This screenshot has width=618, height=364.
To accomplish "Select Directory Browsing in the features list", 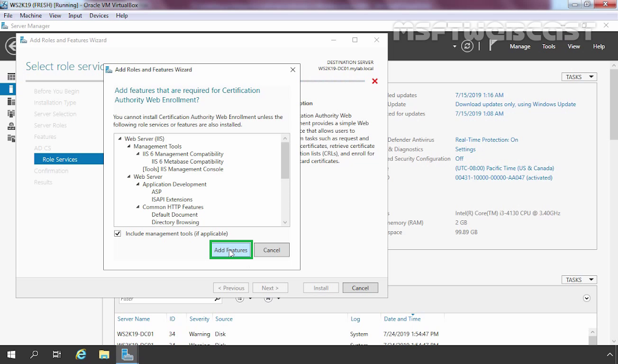I will [175, 222].
